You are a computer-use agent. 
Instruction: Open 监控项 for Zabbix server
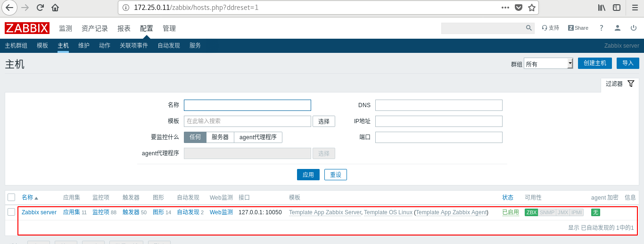(101, 212)
